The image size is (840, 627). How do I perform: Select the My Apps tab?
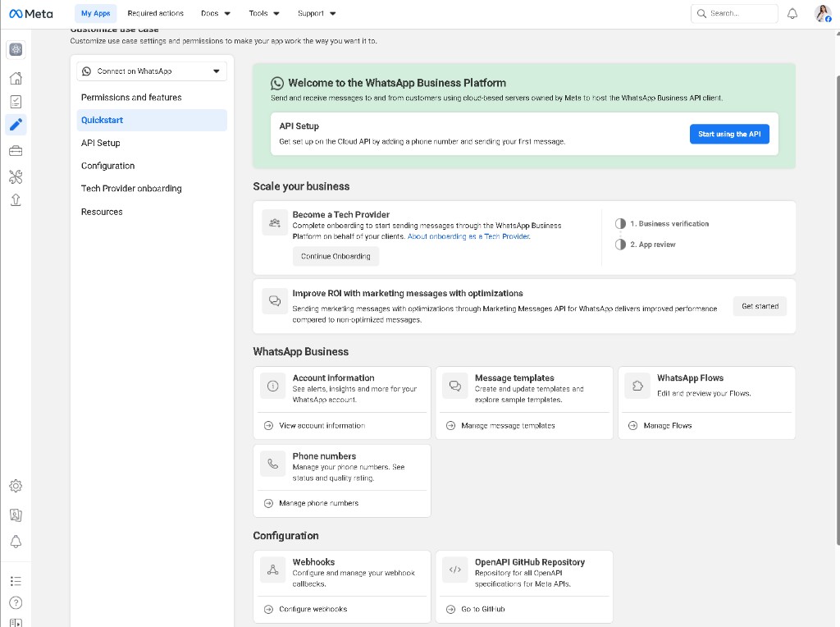pyautogui.click(x=95, y=13)
